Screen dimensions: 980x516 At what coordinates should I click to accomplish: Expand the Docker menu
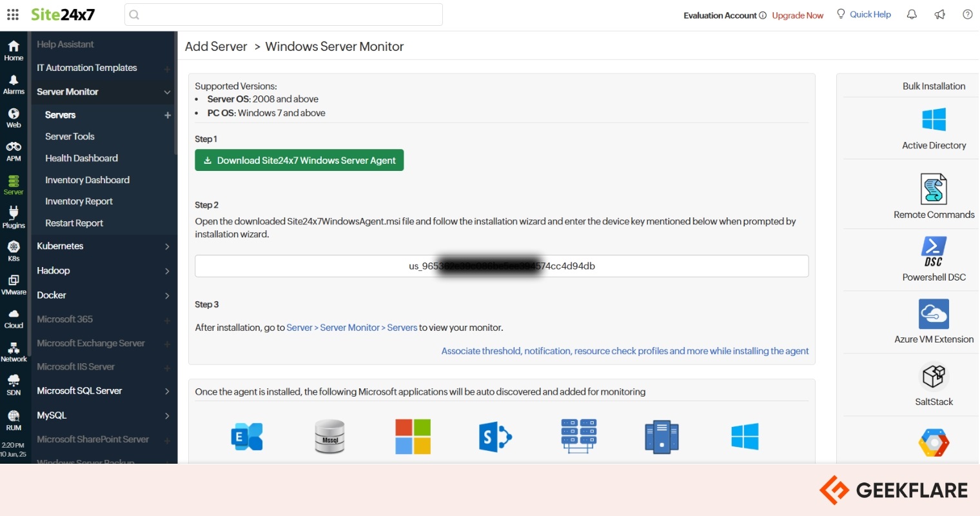(167, 295)
